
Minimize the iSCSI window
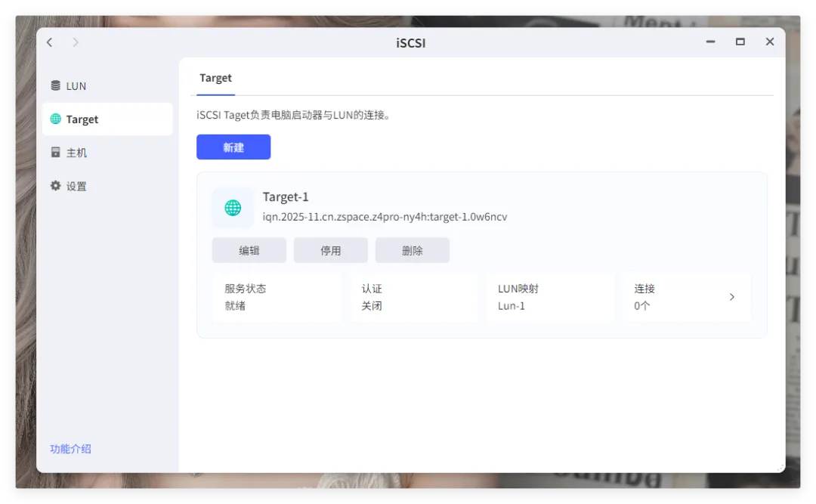pyautogui.click(x=710, y=42)
